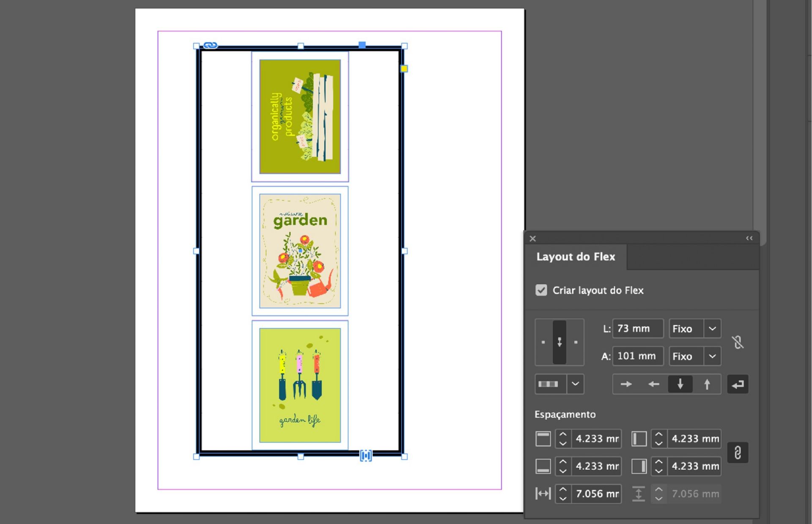
Task: Click the L width input field showing 73 mm
Action: [637, 329]
